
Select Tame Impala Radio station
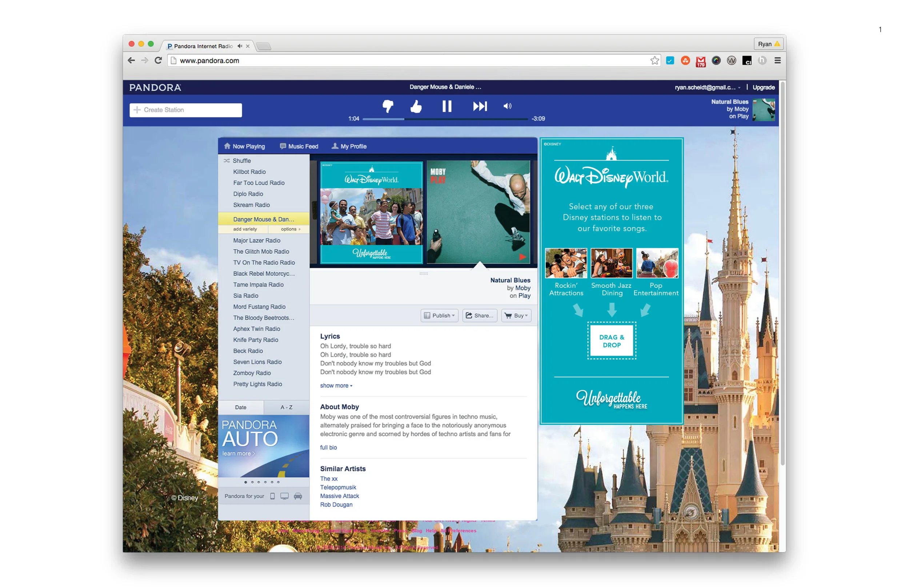pos(259,285)
